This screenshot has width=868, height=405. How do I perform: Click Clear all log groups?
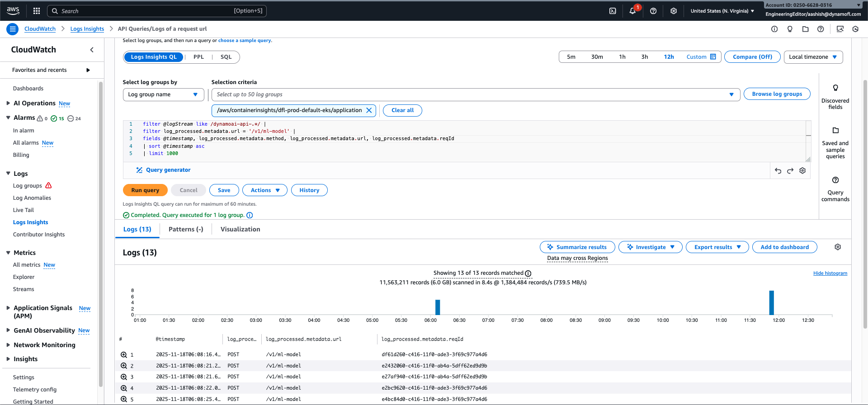(x=402, y=110)
